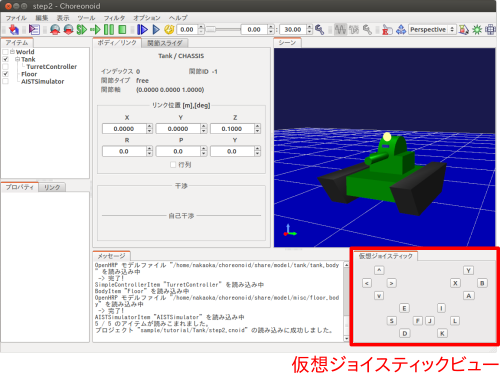Select the プロパティ tab
500x373 pixels.
[19, 187]
